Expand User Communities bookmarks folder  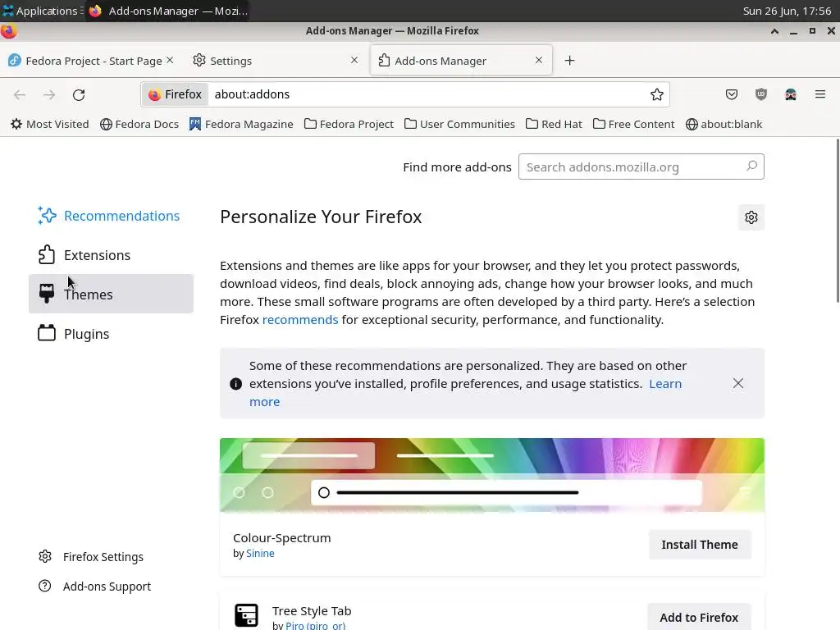pos(459,125)
